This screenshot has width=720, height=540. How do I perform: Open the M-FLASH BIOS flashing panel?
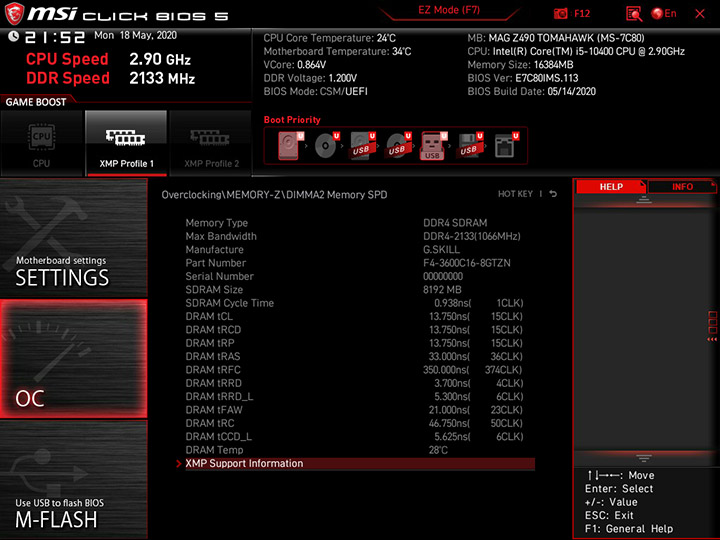[73, 479]
